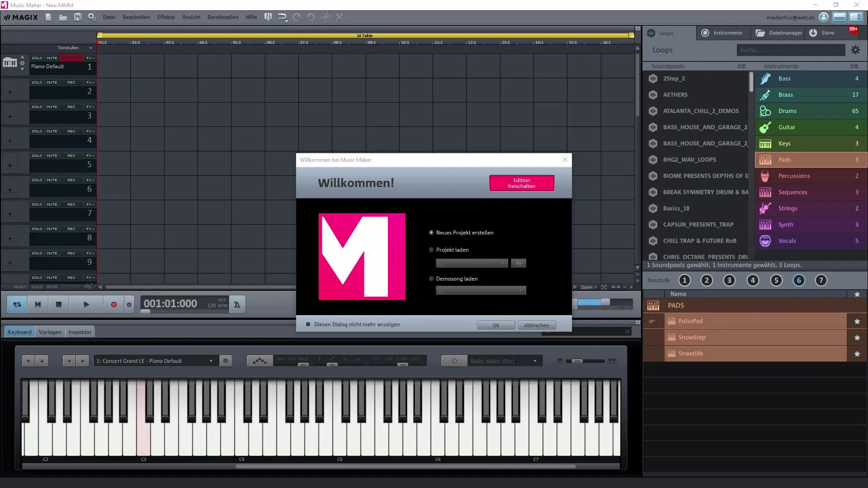Select Tonstufe 6 button
Image resolution: width=868 pixels, height=488 pixels.
(798, 281)
